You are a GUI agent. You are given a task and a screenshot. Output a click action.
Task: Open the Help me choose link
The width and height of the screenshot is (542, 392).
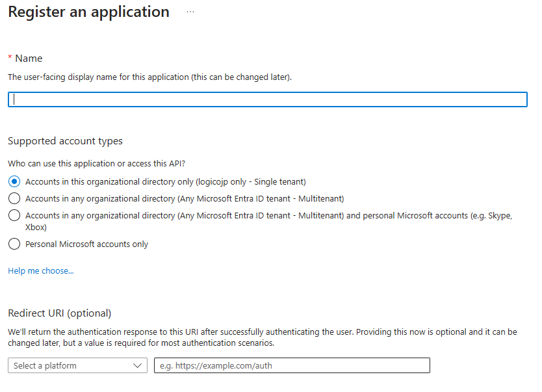[x=40, y=270]
